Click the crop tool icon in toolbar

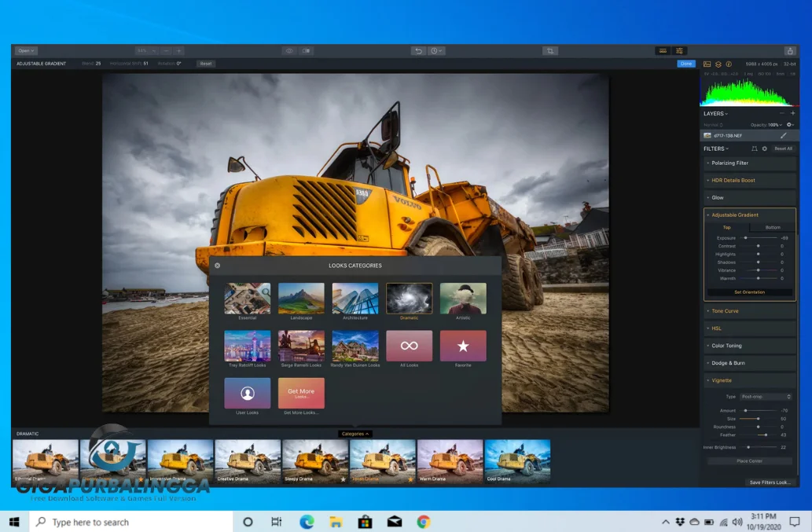pyautogui.click(x=549, y=51)
